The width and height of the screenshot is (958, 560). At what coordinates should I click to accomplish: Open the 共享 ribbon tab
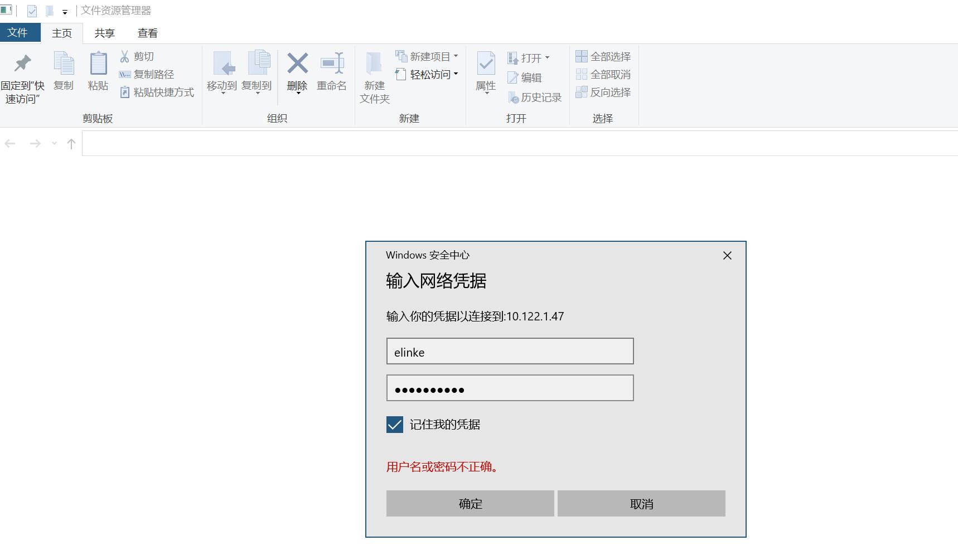tap(103, 33)
